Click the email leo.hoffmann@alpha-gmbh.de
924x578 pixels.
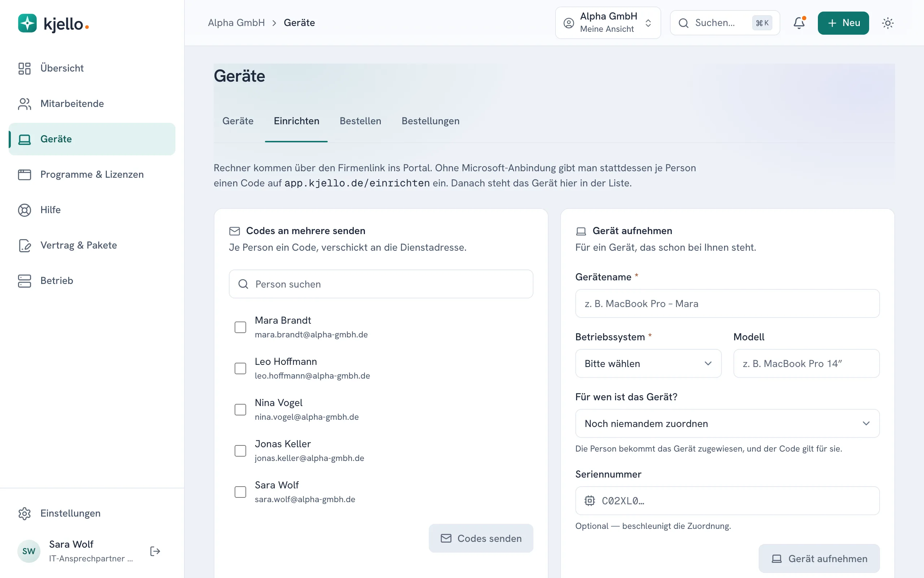312,376
